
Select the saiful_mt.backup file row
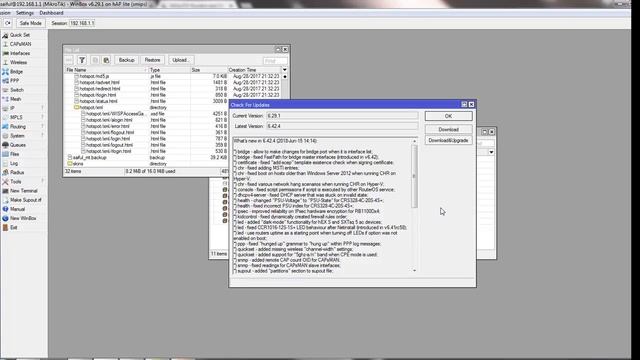pyautogui.click(x=147, y=158)
